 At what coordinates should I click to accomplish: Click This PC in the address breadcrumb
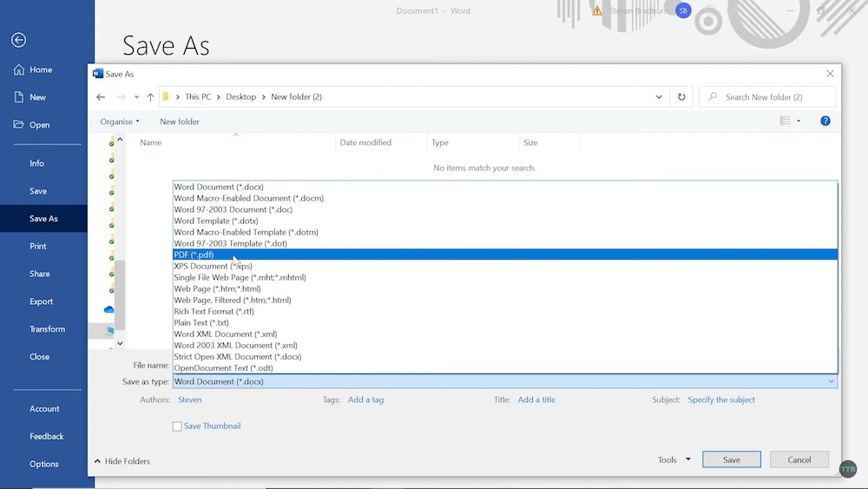(x=198, y=97)
